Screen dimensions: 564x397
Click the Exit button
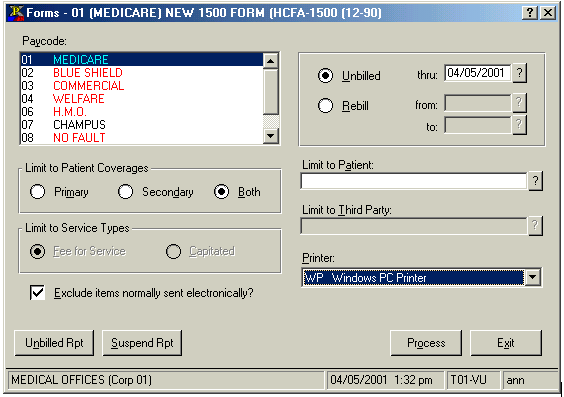[506, 343]
